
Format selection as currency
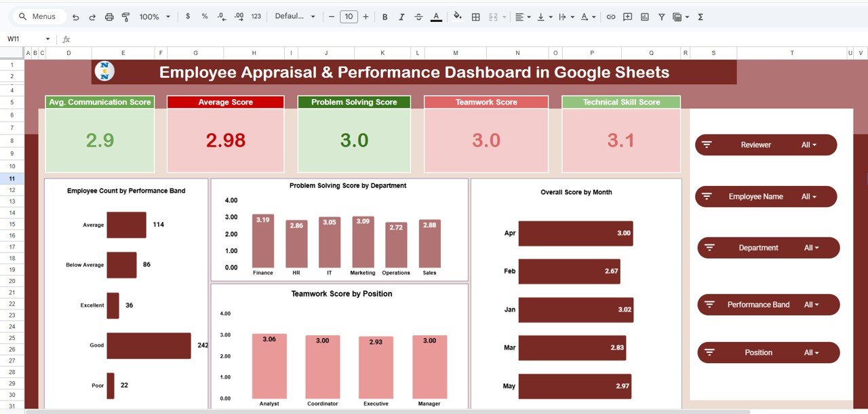[188, 16]
